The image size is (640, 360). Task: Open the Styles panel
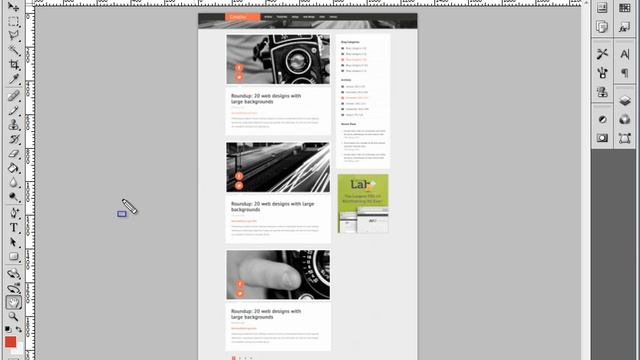[x=624, y=27]
